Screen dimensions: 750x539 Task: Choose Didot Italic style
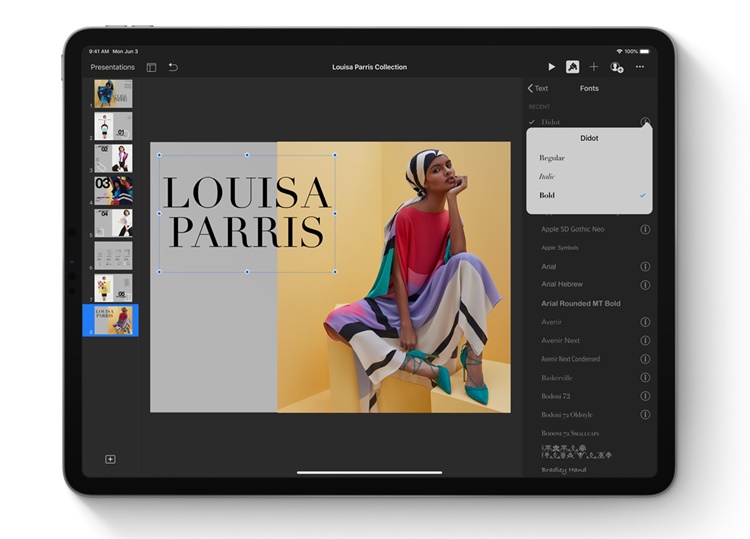point(589,176)
